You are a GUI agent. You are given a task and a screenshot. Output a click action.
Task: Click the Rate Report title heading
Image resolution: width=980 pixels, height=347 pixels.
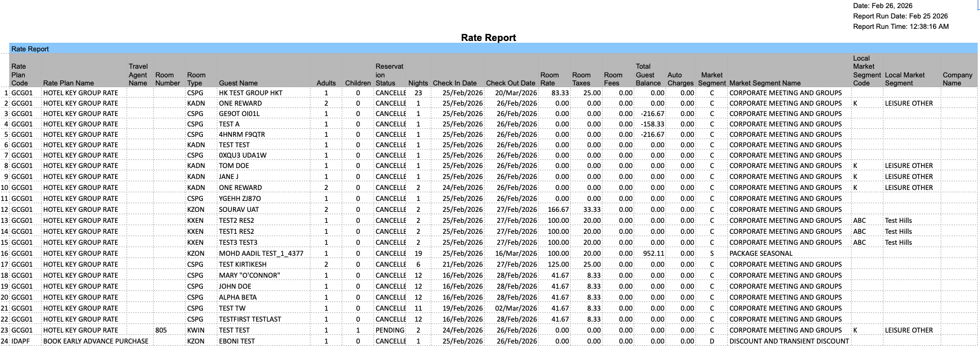(488, 38)
